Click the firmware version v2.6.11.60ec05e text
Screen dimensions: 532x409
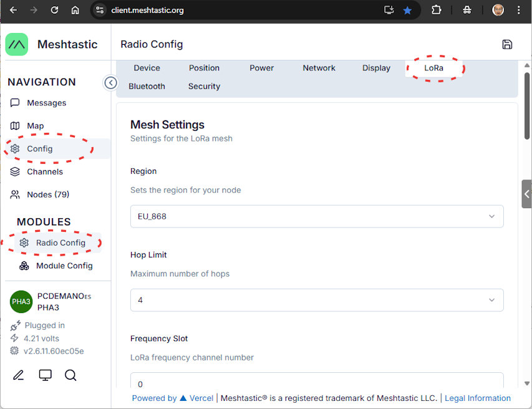(54, 351)
